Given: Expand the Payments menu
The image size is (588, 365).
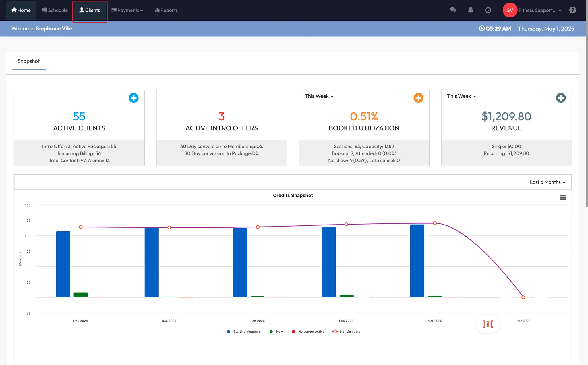Looking at the screenshot, I should click(x=127, y=10).
